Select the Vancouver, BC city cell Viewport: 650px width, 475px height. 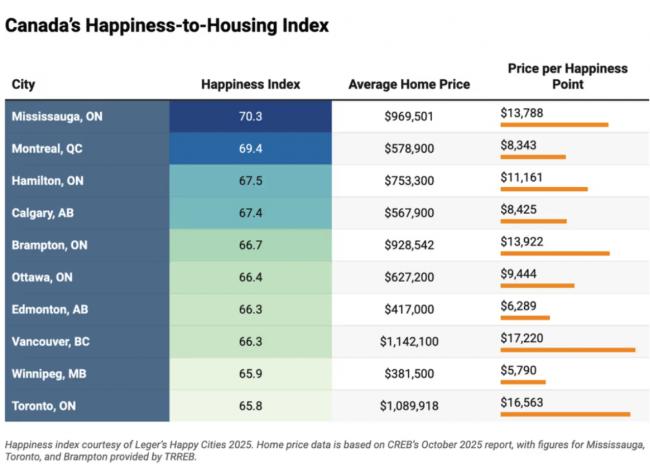point(51,341)
